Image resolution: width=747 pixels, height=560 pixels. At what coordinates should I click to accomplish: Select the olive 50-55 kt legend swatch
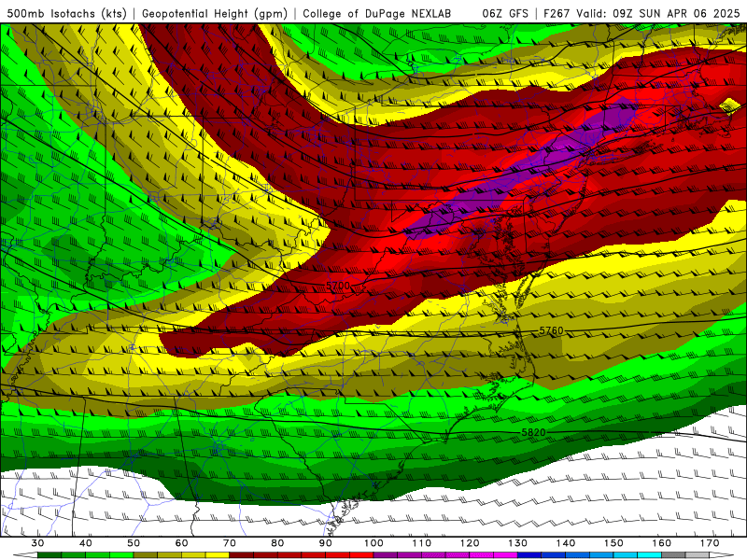146,555
